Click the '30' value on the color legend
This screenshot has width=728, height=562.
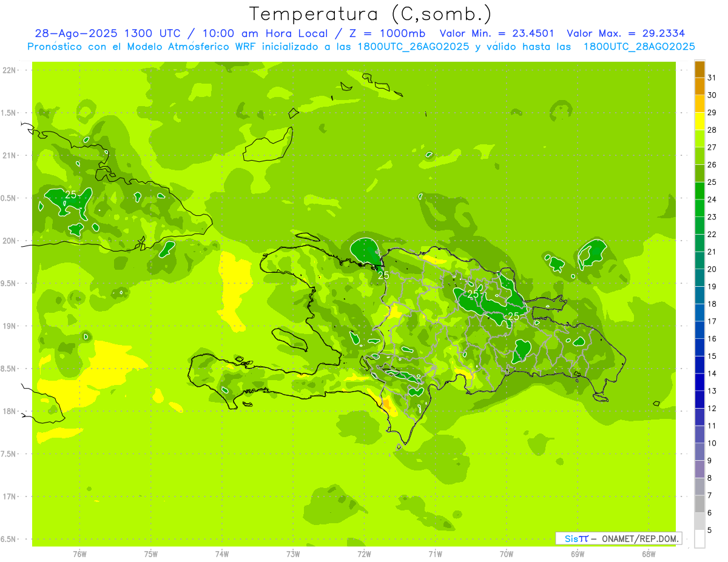click(x=712, y=95)
